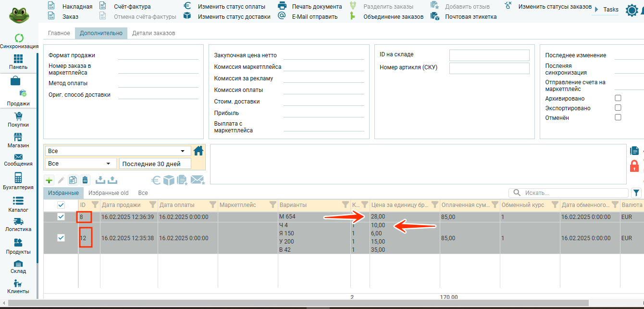Screen dimensions: 644x309
Task: Switch to the Избранные old tab
Action: coord(108,193)
